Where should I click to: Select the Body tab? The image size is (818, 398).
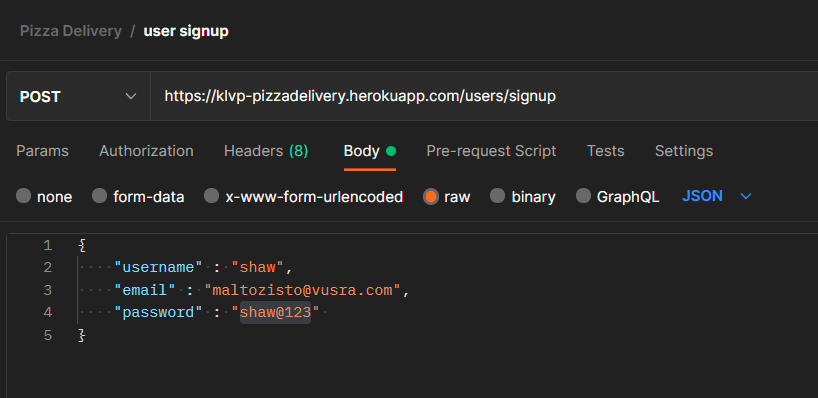click(369, 151)
